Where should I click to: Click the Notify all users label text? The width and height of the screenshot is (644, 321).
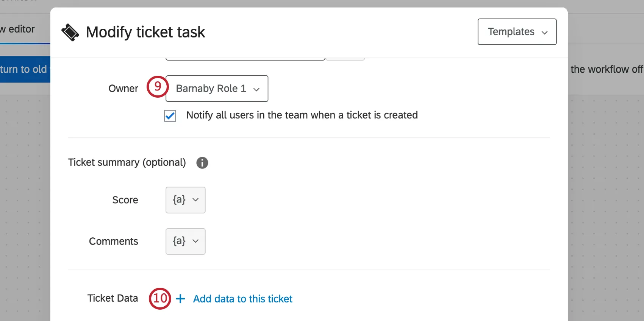(302, 115)
